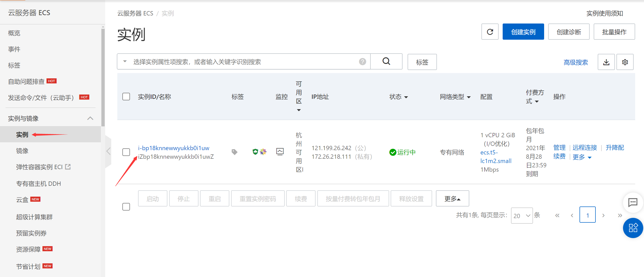Check the select-all instances checkbox in header
Image resolution: width=644 pixels, height=277 pixels.
126,96
